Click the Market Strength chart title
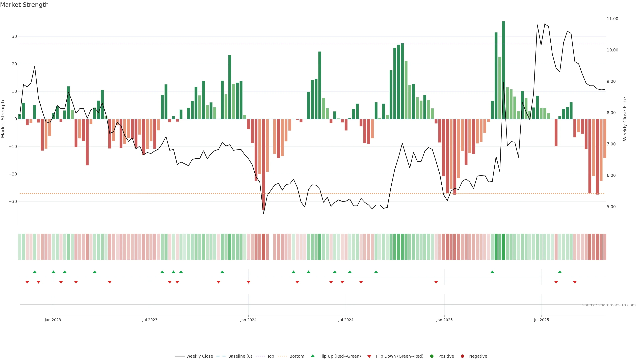Screen dimensions: 644x362 [x=24, y=5]
